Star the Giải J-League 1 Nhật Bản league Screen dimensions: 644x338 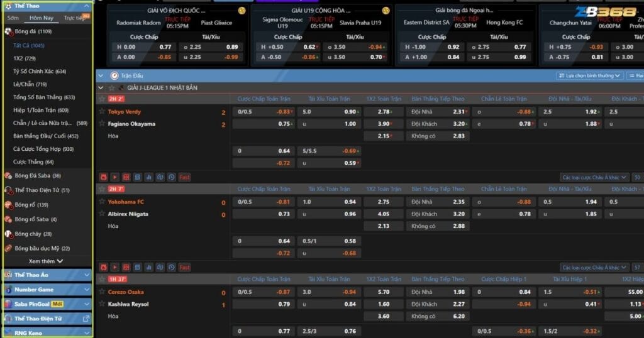(x=111, y=88)
